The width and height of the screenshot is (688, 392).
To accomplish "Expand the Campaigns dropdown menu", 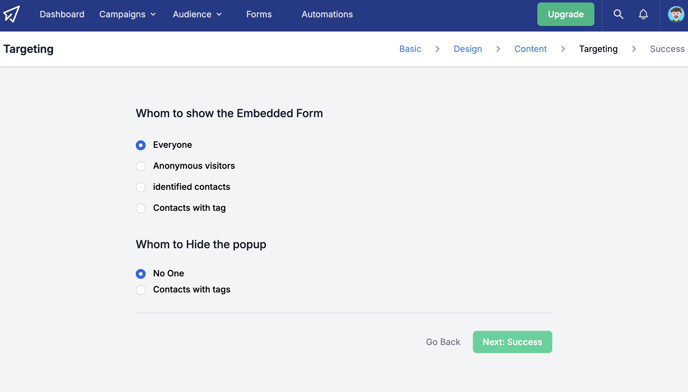I will [127, 14].
